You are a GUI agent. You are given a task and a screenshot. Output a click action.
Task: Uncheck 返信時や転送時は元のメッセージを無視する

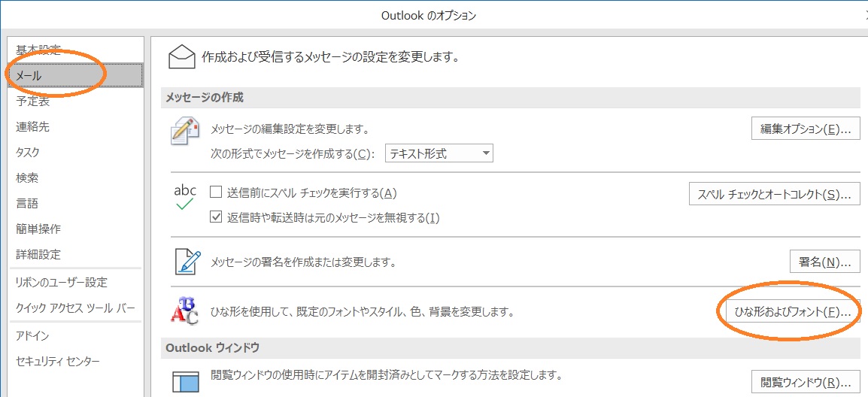pyautogui.click(x=216, y=218)
